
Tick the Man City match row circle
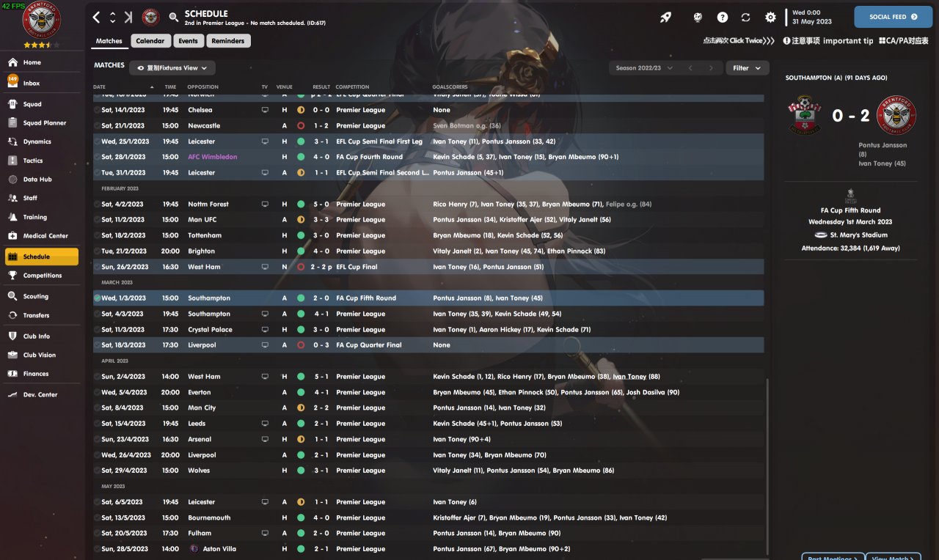[97, 408]
